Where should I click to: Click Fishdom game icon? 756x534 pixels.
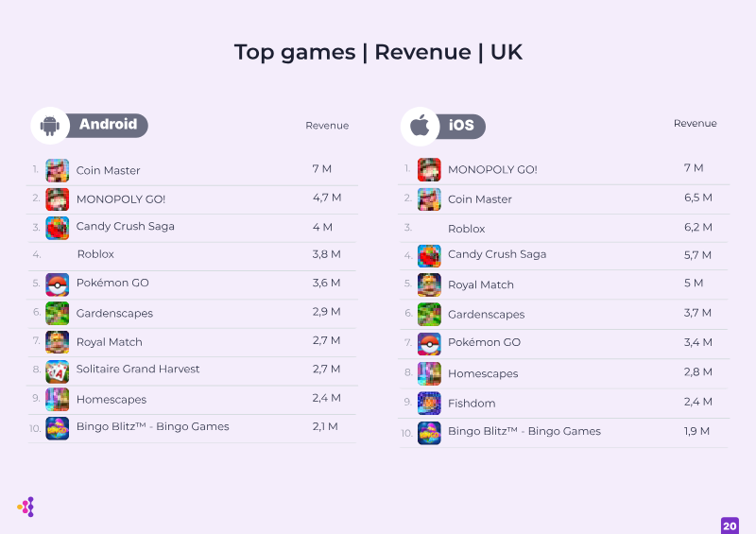[x=429, y=404]
